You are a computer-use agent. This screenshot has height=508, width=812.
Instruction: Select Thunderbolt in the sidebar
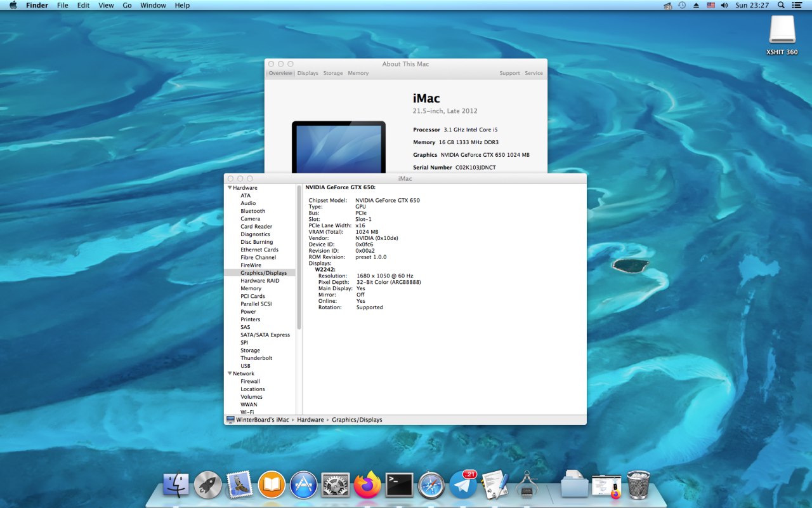[256, 358]
